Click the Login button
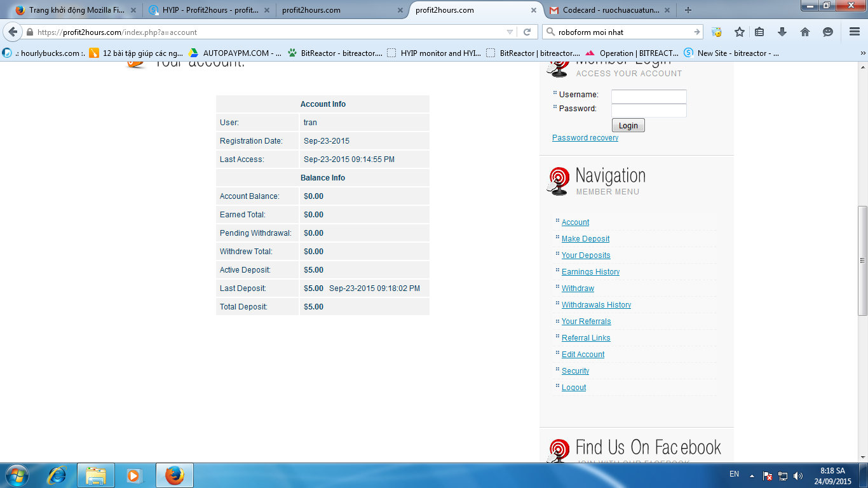The width and height of the screenshot is (868, 488). 628,125
